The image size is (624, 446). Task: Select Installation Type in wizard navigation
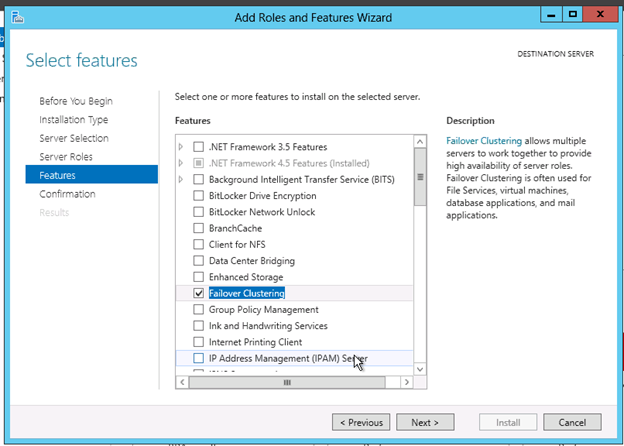click(74, 120)
